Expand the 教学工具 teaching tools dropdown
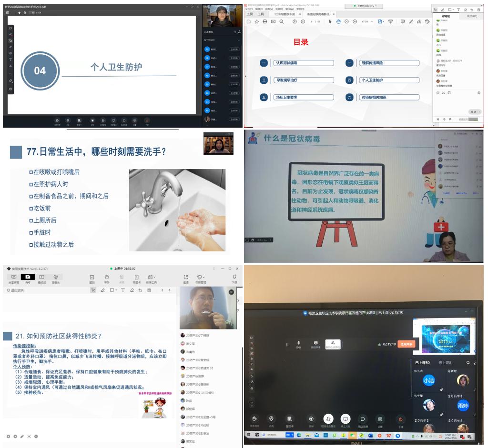 coord(152,277)
